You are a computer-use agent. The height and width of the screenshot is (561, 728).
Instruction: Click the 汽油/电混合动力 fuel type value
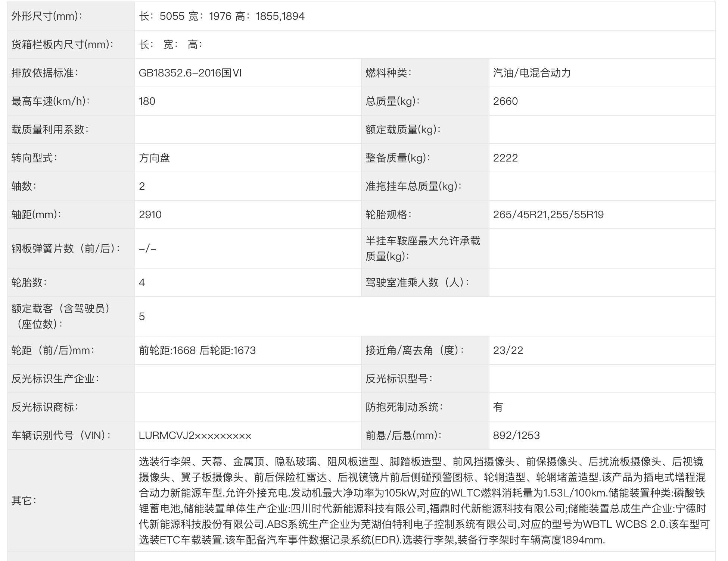[532, 73]
